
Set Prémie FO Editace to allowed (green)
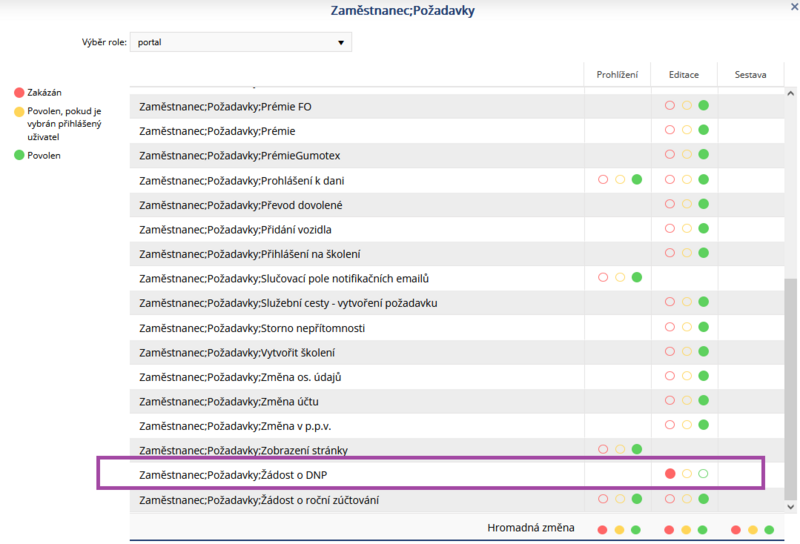[x=704, y=106]
